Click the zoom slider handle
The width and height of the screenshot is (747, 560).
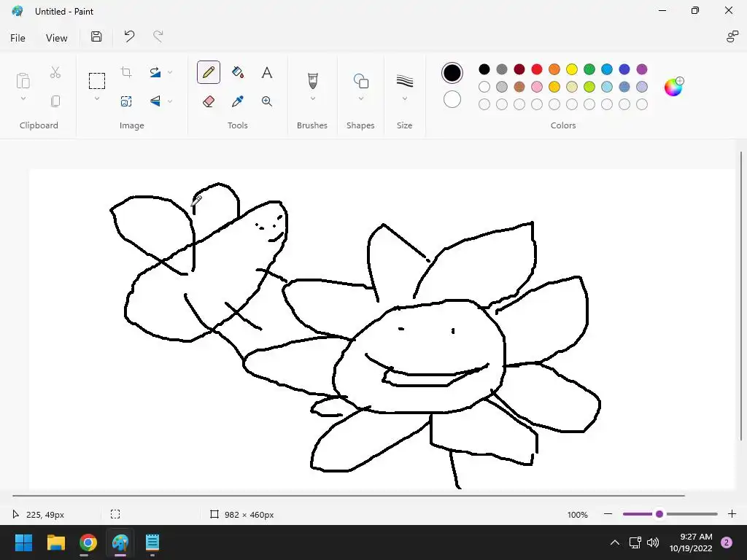pos(659,514)
